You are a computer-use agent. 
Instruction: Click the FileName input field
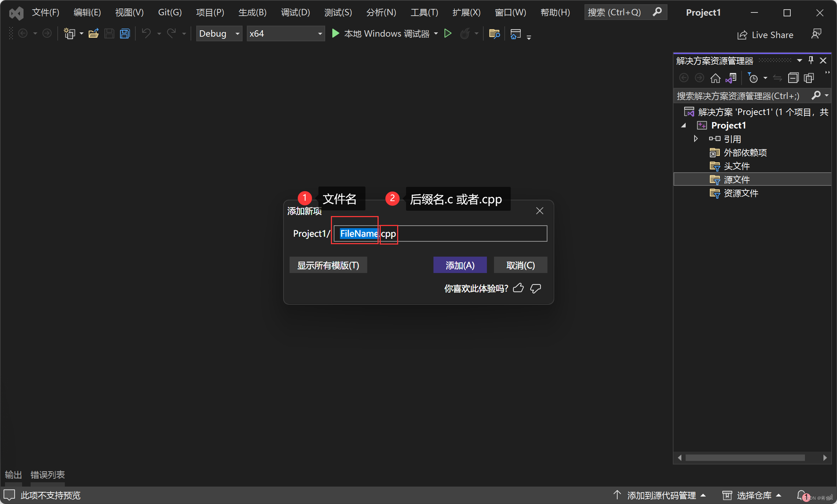coord(358,234)
